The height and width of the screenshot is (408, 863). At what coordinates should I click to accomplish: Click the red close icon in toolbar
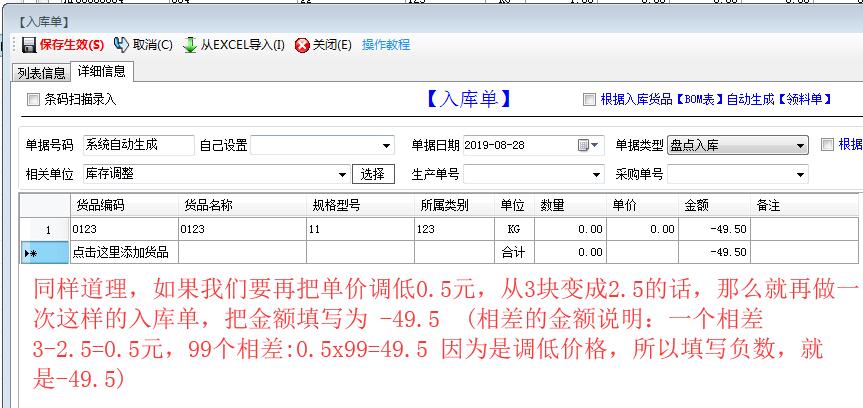coord(302,45)
